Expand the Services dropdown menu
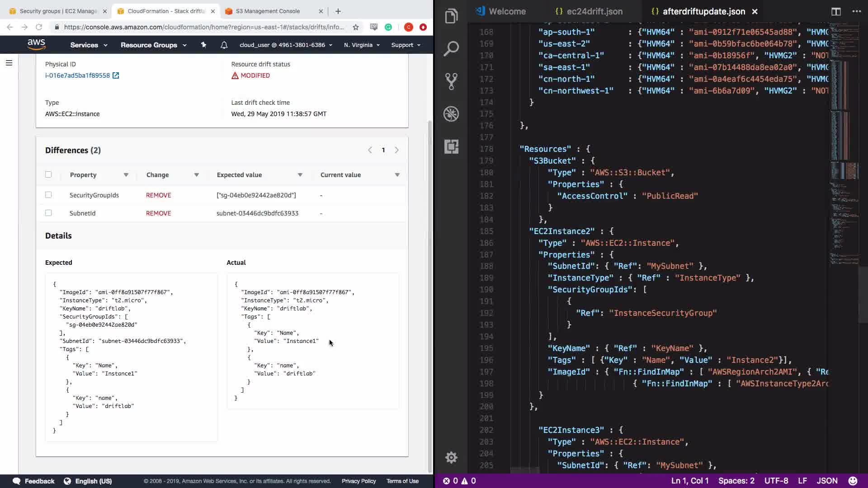Image resolution: width=868 pixels, height=488 pixels. (89, 45)
